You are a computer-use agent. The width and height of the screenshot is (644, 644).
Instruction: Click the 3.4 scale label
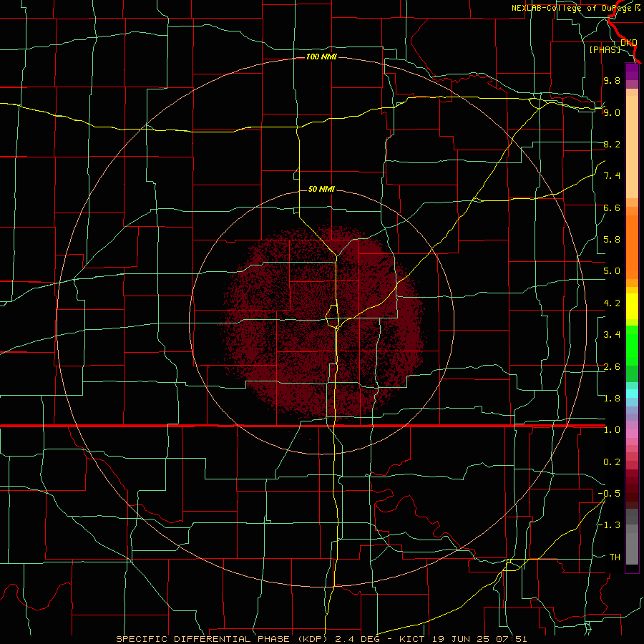pyautogui.click(x=612, y=335)
